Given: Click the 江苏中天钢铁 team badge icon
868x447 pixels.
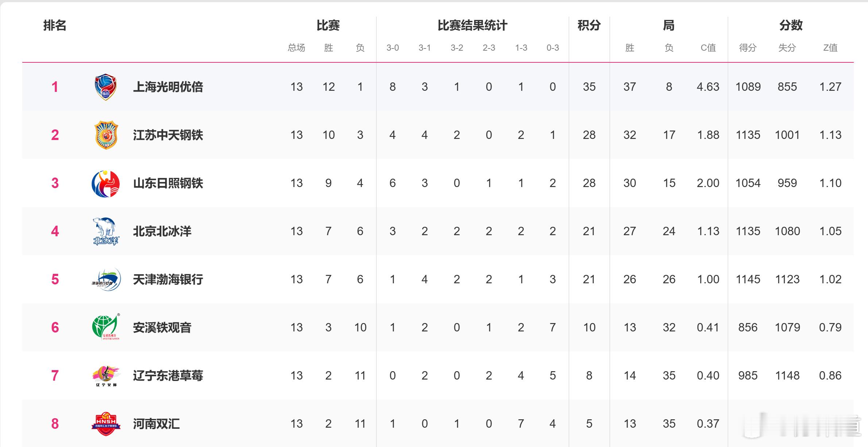Looking at the screenshot, I should pos(106,135).
